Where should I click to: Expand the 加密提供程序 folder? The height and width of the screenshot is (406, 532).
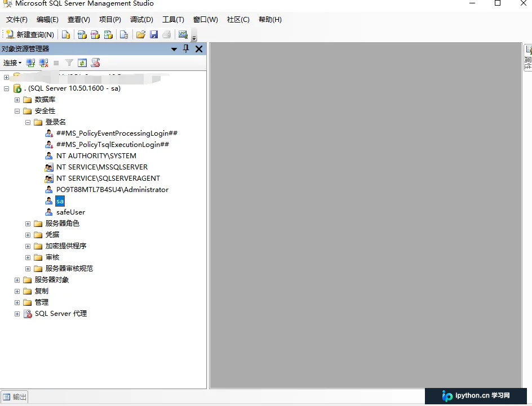(28, 247)
